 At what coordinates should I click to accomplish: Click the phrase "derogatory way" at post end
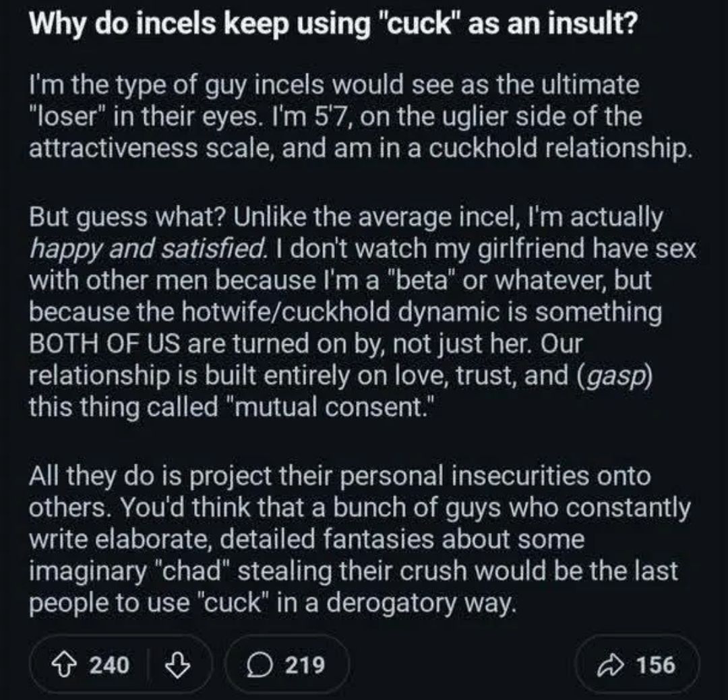click(421, 603)
